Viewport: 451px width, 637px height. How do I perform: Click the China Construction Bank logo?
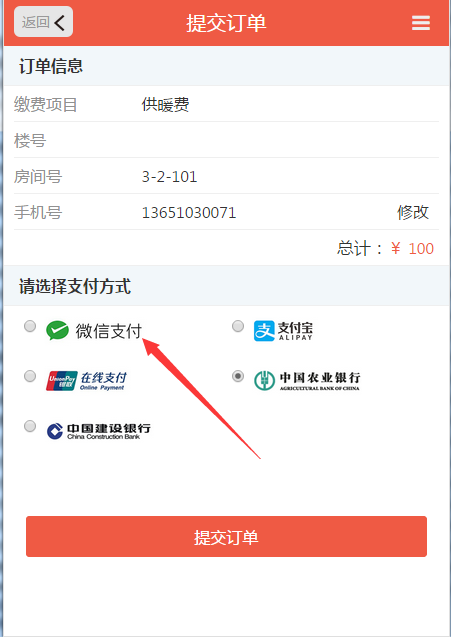[98, 431]
